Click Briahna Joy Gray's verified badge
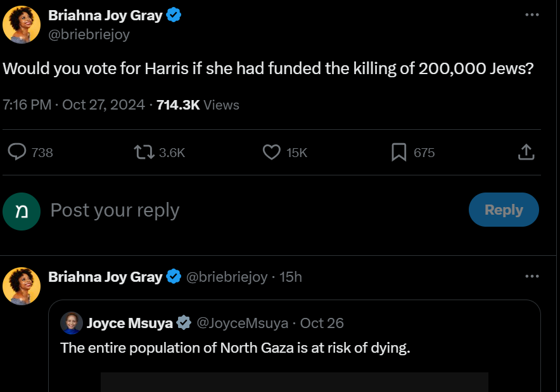 (174, 16)
